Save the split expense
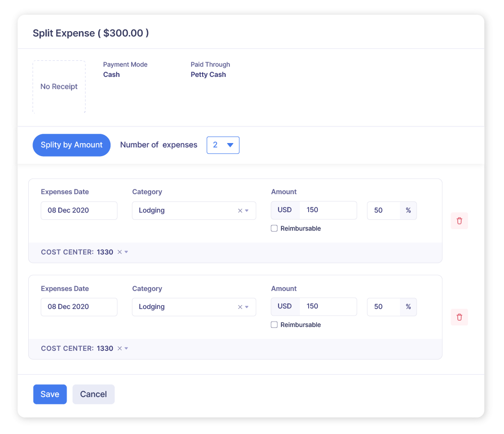504x434 pixels. [x=50, y=394]
